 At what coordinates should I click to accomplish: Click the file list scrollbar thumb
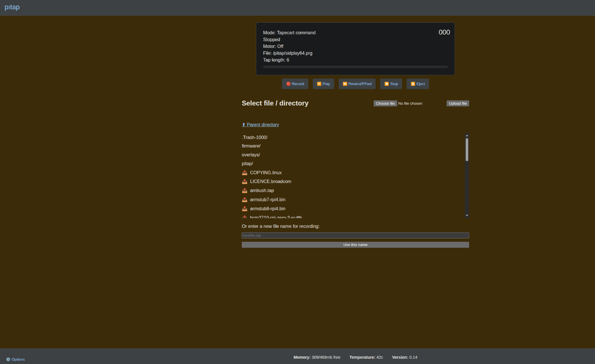467,150
